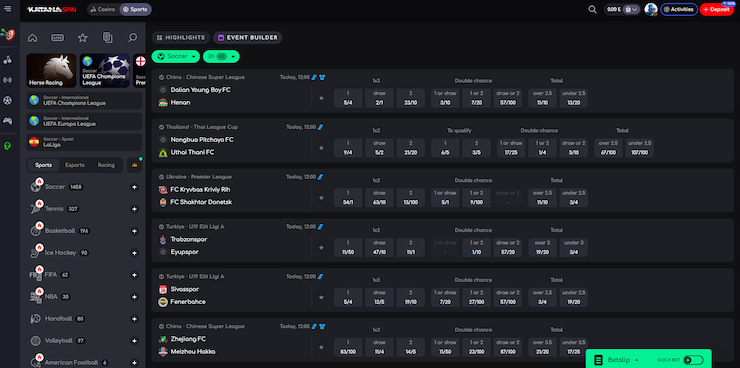Favorite the Trabzonspor vs Eyupspor match
This screenshot has height=368, width=740.
coord(321,247)
